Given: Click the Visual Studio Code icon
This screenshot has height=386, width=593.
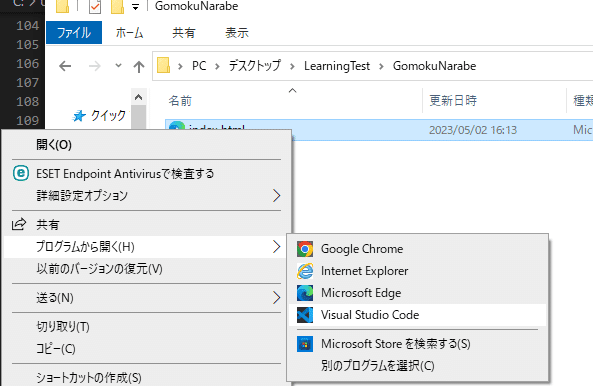Looking at the screenshot, I should pyautogui.click(x=305, y=315).
